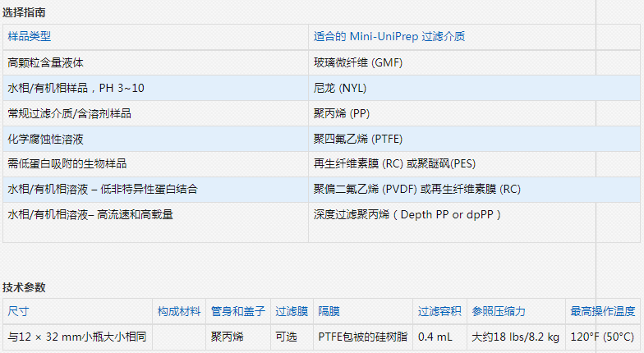
Task: Click the 需低蛋白吸附的生物样品 cell
Action: click(x=67, y=163)
